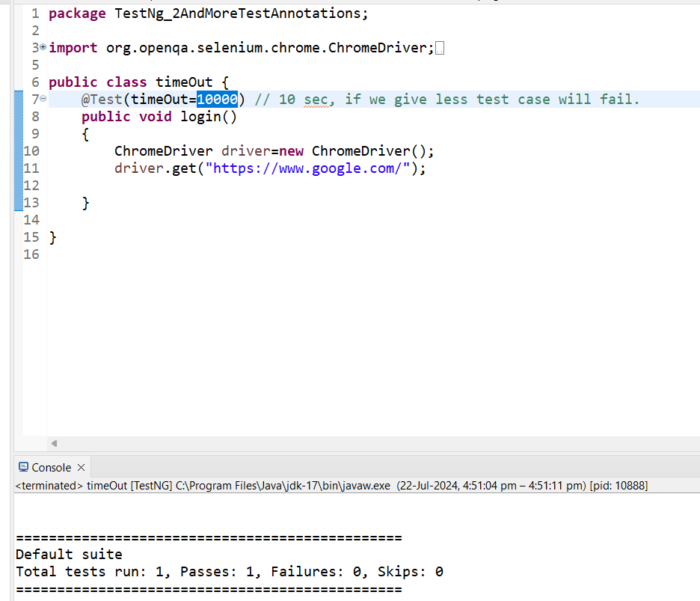Click the import keyword on line 3
This screenshot has height=601, width=700.
[73, 48]
